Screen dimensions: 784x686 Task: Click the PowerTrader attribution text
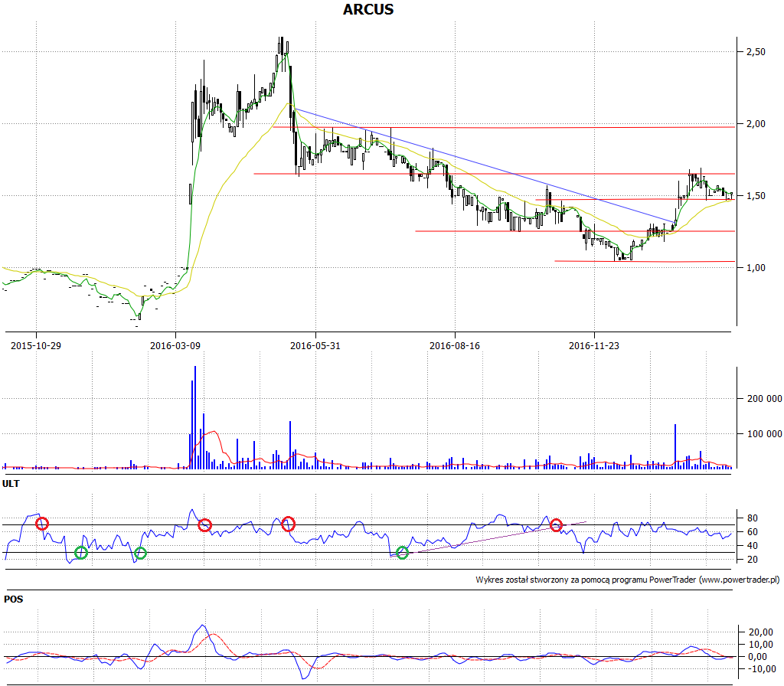tap(628, 580)
